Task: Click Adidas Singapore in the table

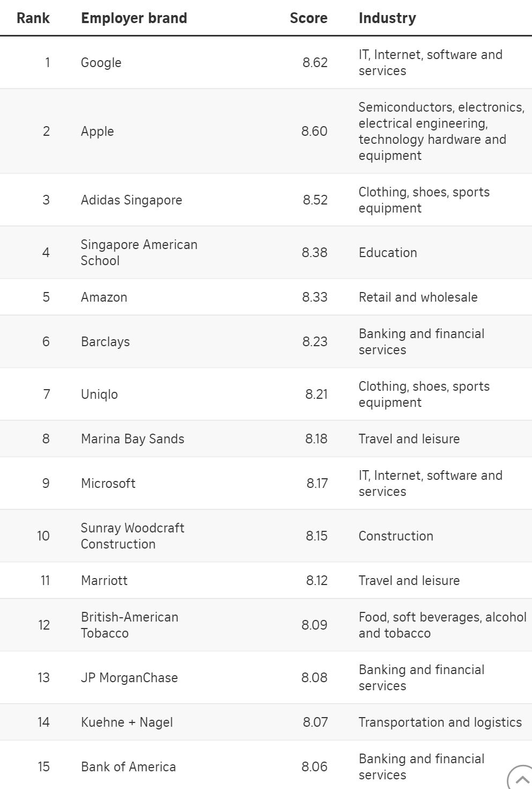Action: (131, 200)
